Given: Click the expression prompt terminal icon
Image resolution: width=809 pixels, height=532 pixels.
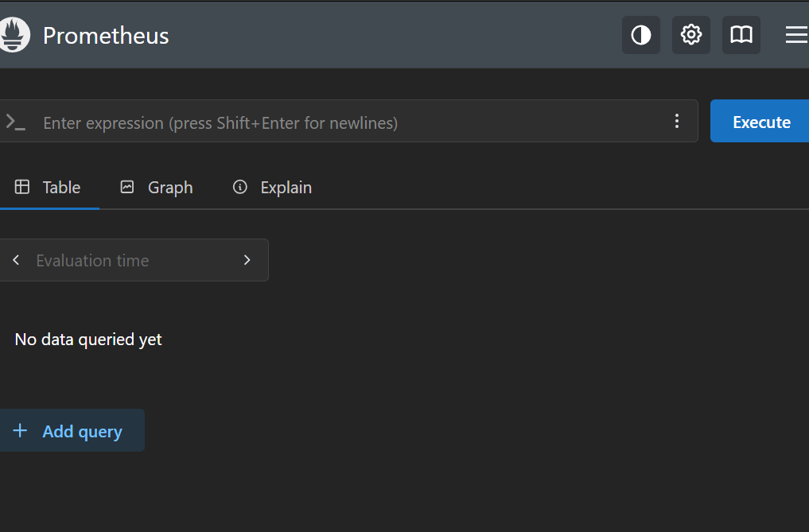Looking at the screenshot, I should 15,122.
